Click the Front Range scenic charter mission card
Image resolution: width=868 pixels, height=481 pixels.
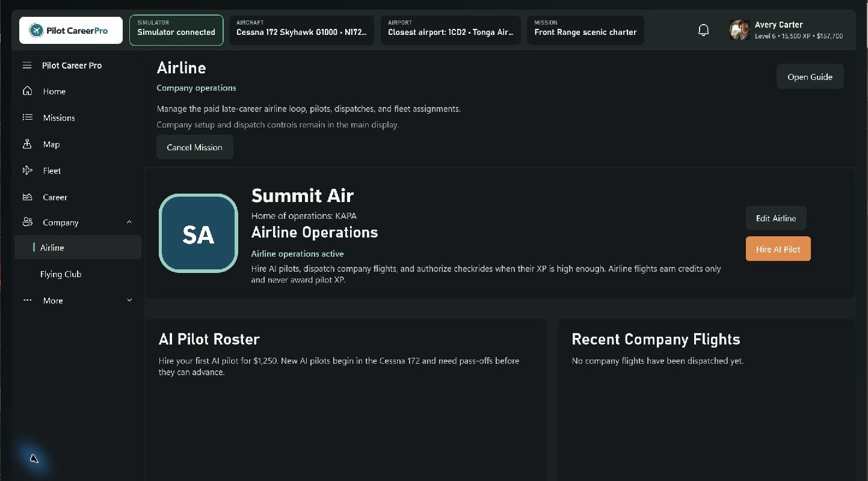585,30
